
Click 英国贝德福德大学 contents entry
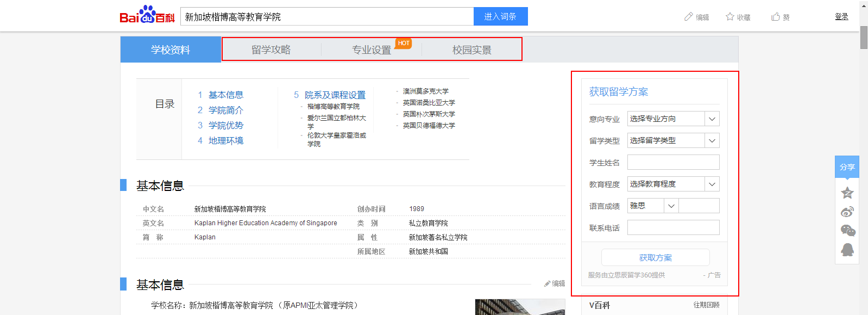pos(429,126)
